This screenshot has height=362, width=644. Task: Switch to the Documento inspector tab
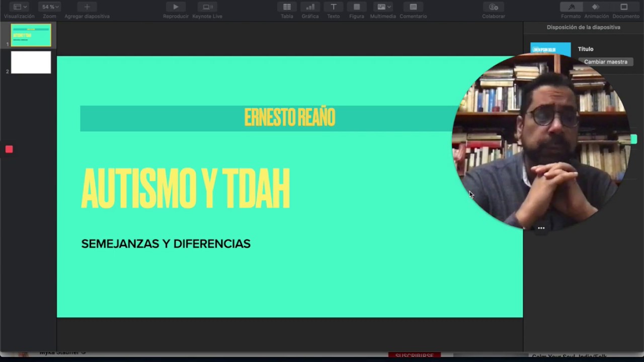(624, 7)
